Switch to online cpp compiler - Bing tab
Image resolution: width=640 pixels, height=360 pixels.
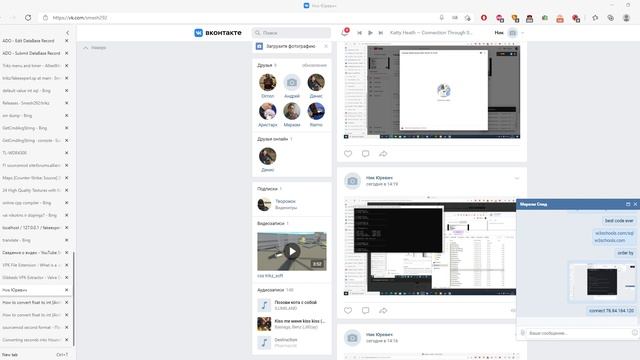(27, 203)
